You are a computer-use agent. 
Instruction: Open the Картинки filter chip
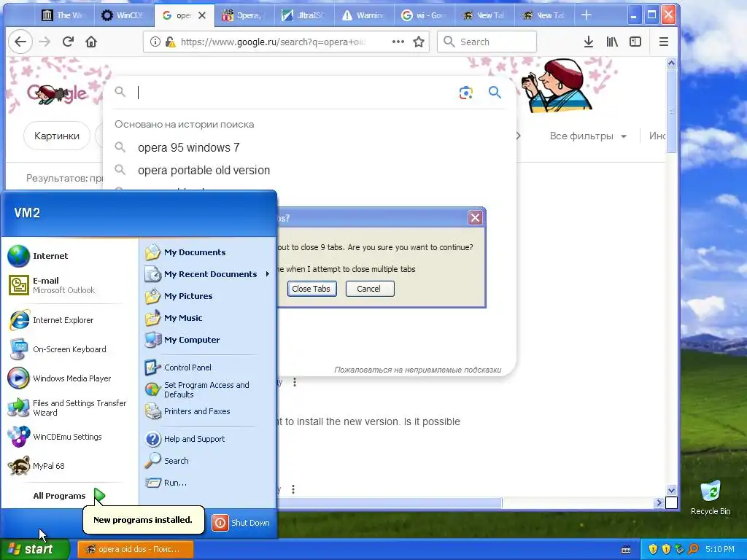[57, 136]
